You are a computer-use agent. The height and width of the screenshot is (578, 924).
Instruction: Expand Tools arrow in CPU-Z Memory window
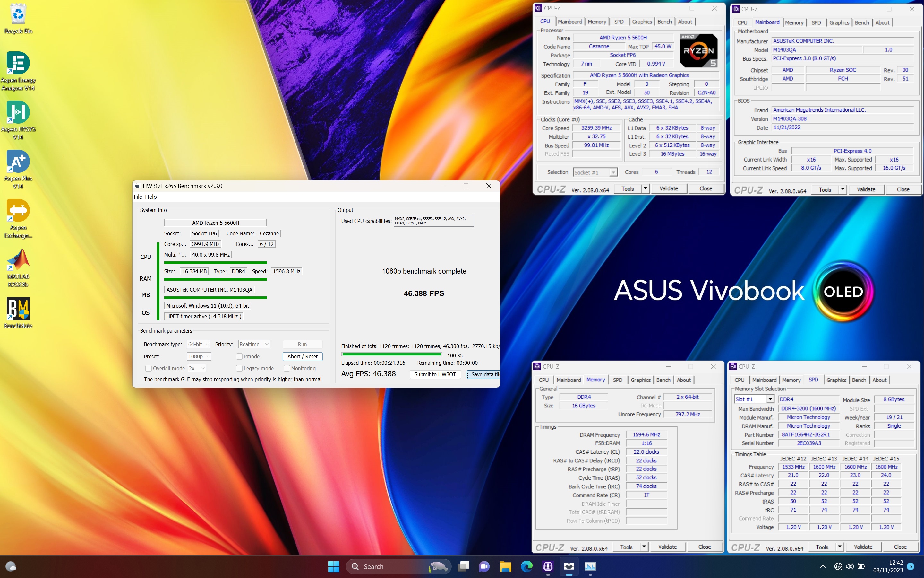click(644, 547)
